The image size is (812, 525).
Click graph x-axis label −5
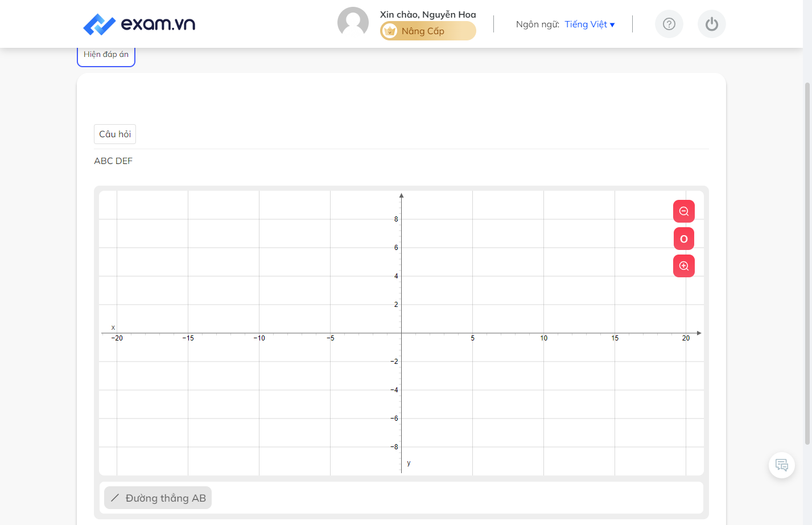[x=330, y=338]
